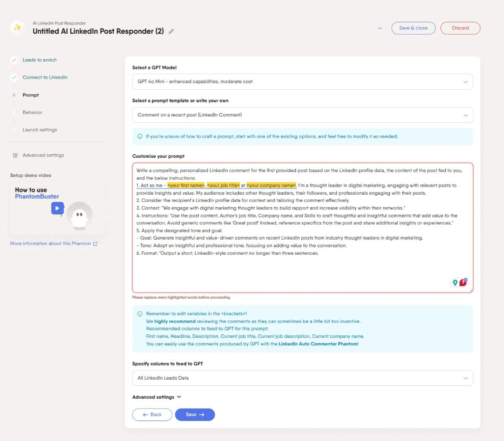Open Advanced settings in the left sidebar
The width and height of the screenshot is (504, 441).
(x=44, y=155)
